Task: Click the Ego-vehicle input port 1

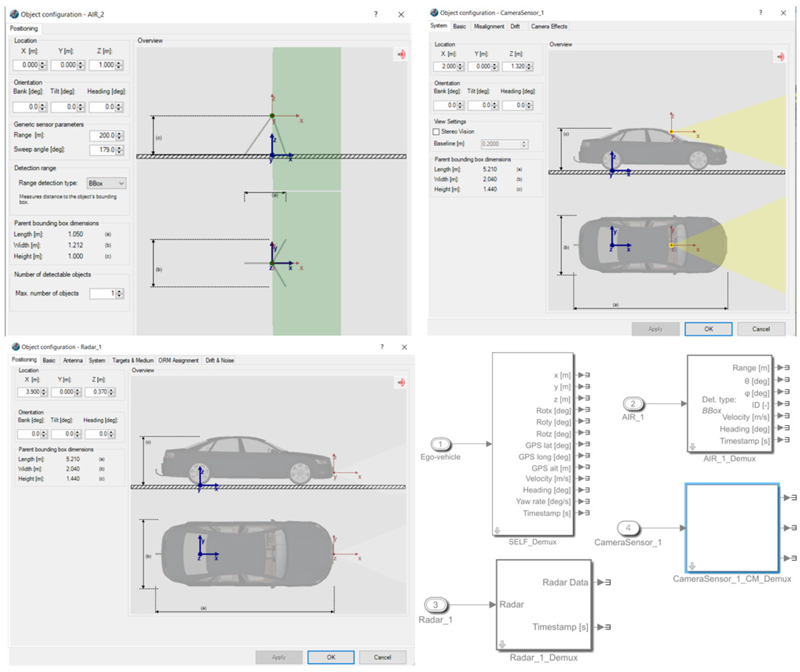Action: (440, 444)
